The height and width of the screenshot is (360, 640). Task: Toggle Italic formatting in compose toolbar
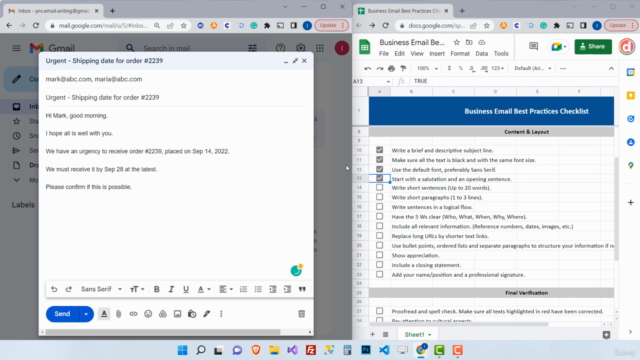tap(171, 289)
